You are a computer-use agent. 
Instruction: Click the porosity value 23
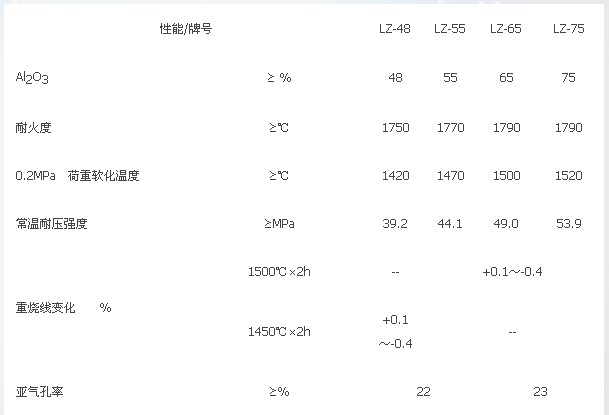coord(540,392)
